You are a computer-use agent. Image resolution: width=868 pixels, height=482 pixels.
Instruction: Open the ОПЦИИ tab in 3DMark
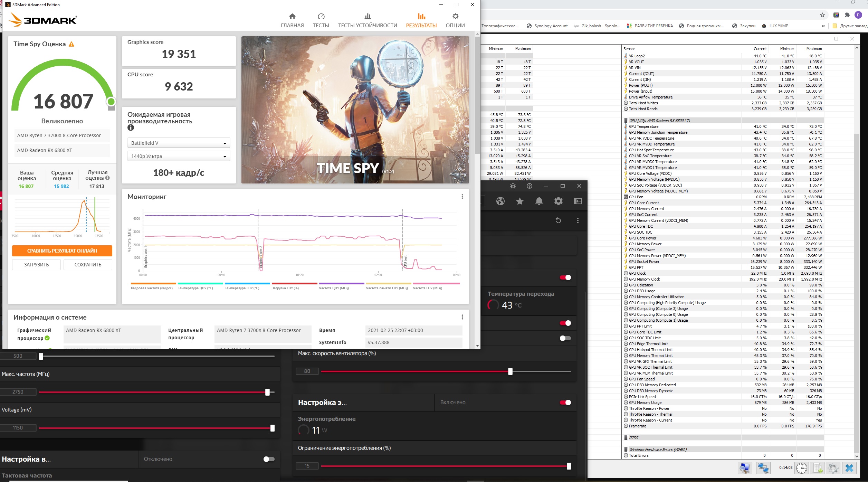click(455, 20)
